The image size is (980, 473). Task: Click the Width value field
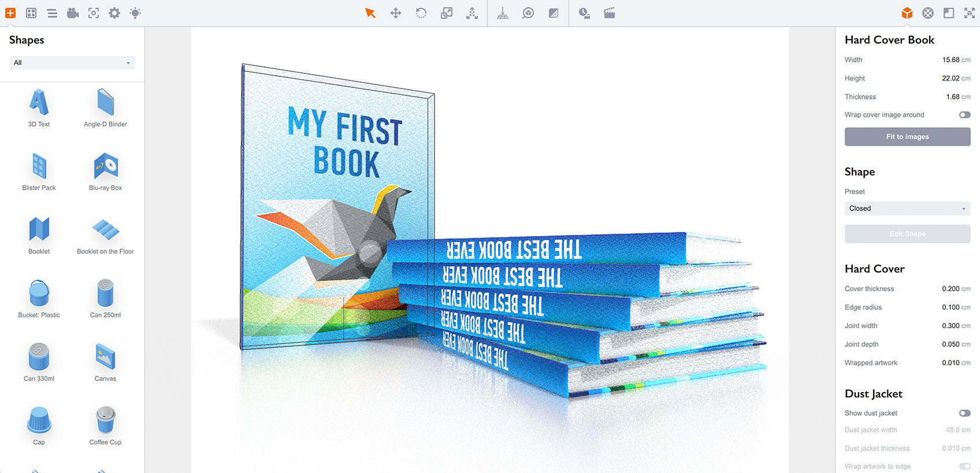(951, 60)
